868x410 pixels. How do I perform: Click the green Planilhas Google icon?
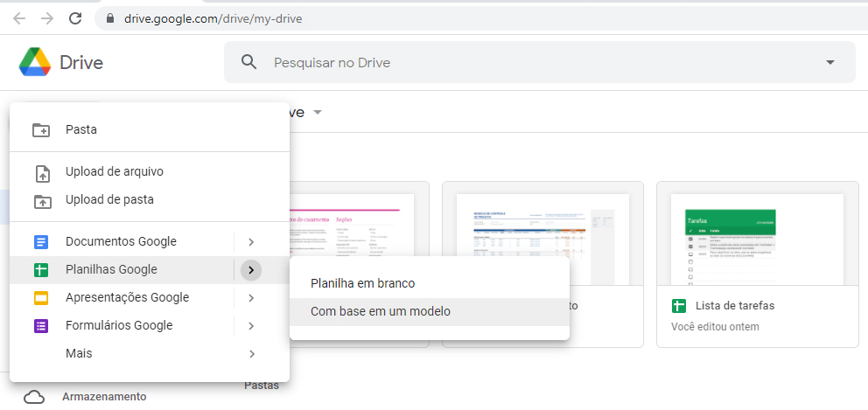41,270
